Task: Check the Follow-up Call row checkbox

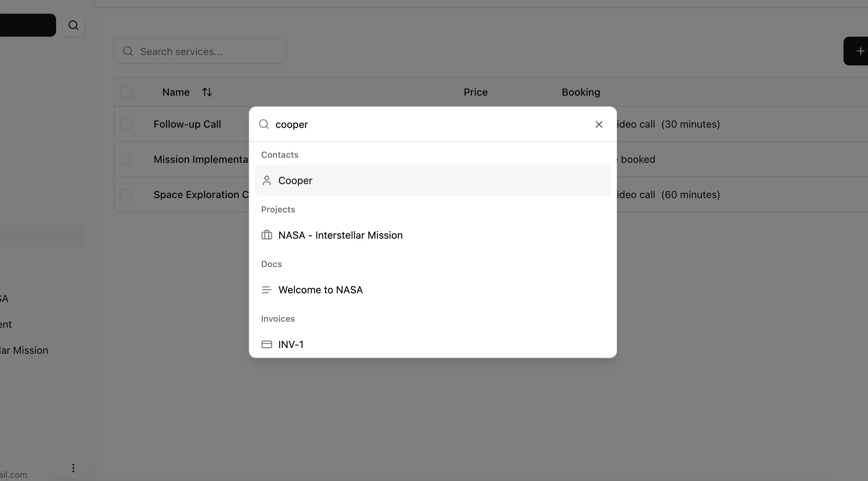Action: 126,124
